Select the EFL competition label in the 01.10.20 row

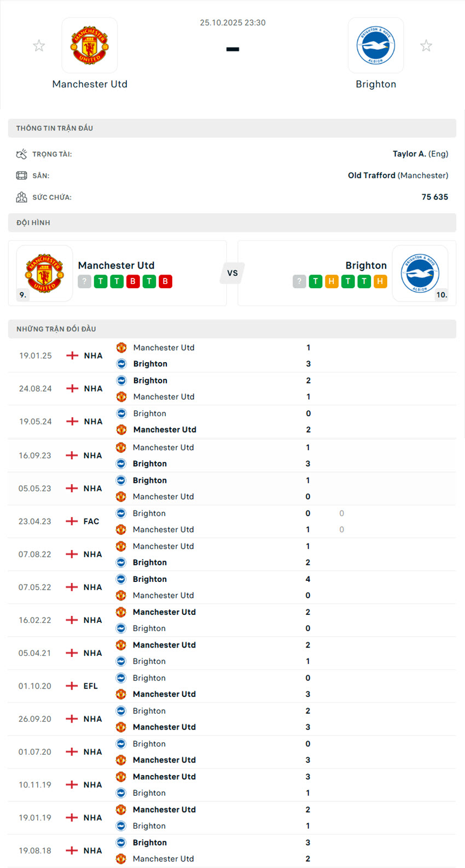(x=90, y=685)
